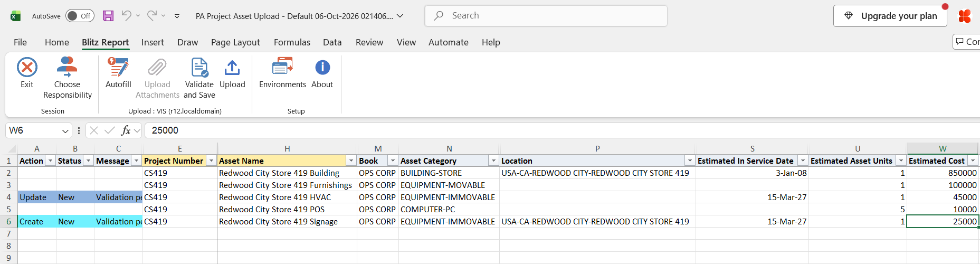Open Customize Quick Access Toolbar dropdown
This screenshot has height=264, width=980.
point(177,16)
